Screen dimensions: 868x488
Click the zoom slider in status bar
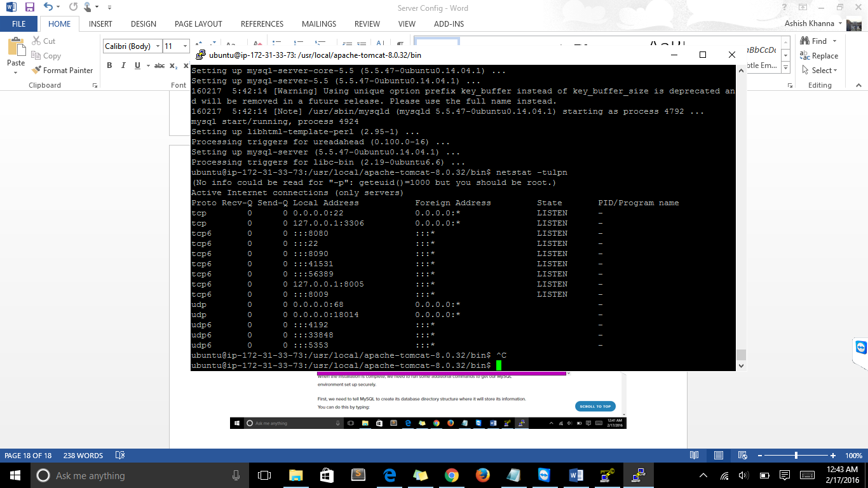(796, 456)
